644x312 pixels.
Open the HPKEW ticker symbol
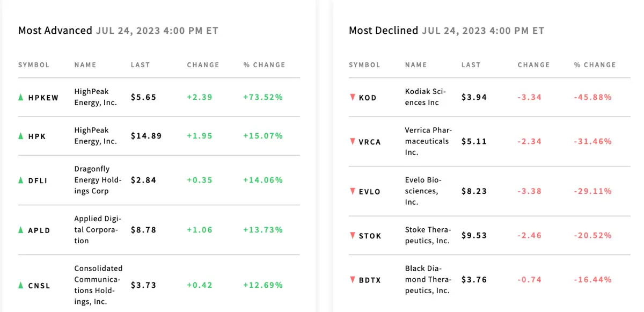pyautogui.click(x=43, y=98)
